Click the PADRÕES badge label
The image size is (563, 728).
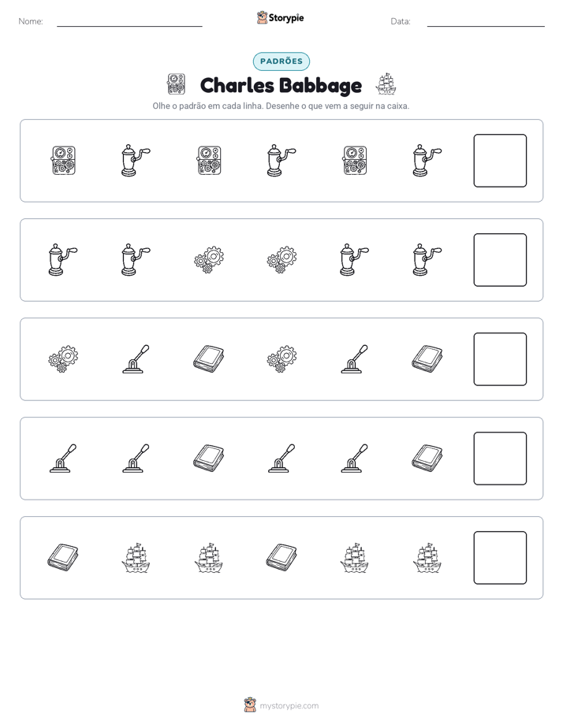coord(281,61)
